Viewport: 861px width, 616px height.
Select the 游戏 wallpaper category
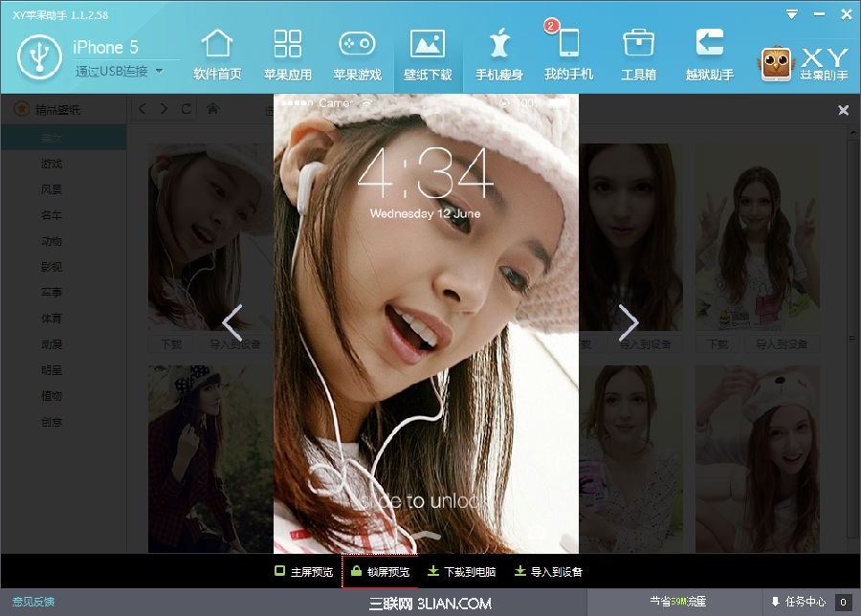pos(51,164)
